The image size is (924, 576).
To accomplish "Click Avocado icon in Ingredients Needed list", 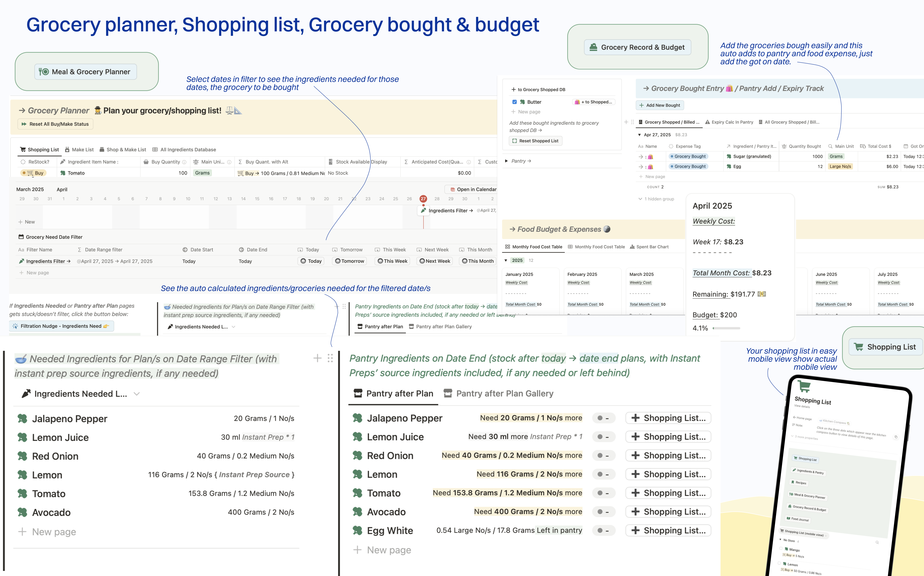I will click(x=22, y=512).
